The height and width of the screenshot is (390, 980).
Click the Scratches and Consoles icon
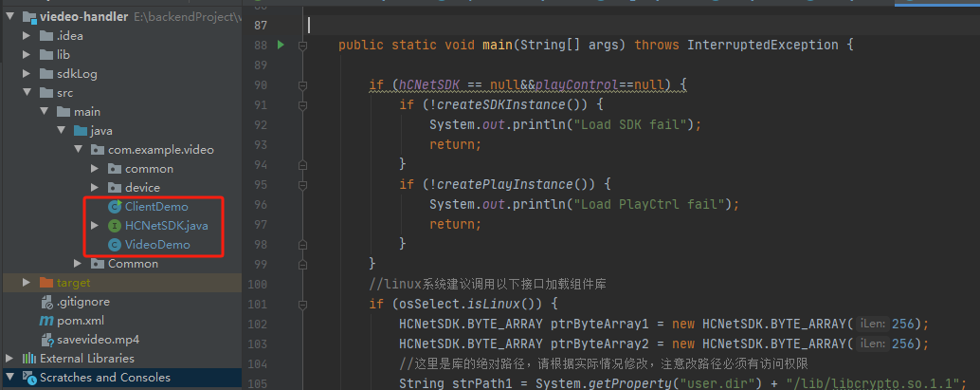click(29, 378)
